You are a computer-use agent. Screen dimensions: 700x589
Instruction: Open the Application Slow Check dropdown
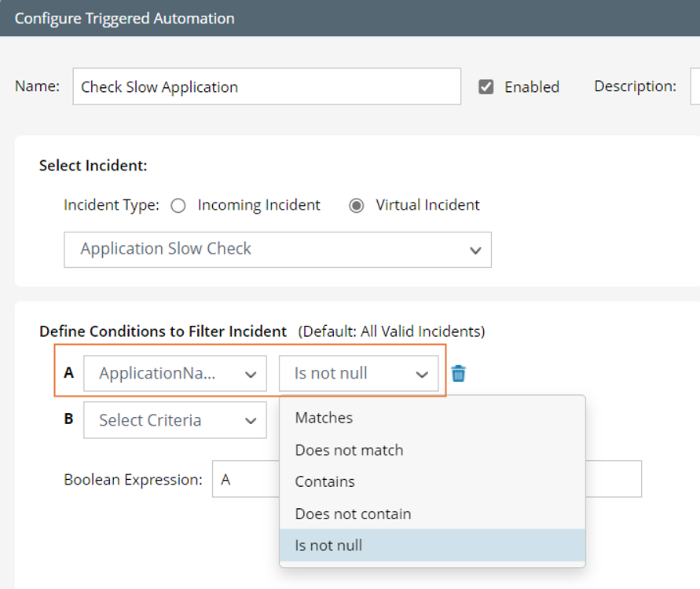coord(277,249)
